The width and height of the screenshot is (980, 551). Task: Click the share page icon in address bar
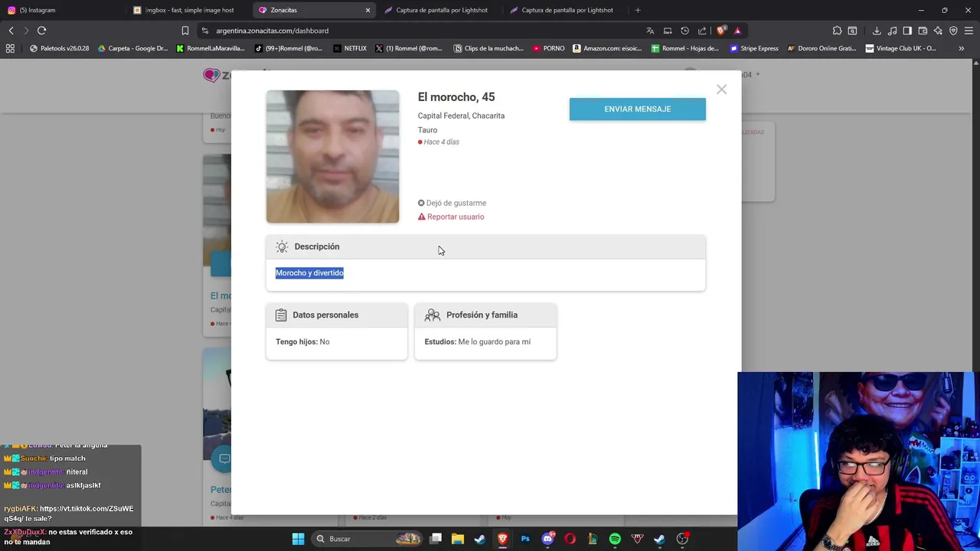point(702,31)
